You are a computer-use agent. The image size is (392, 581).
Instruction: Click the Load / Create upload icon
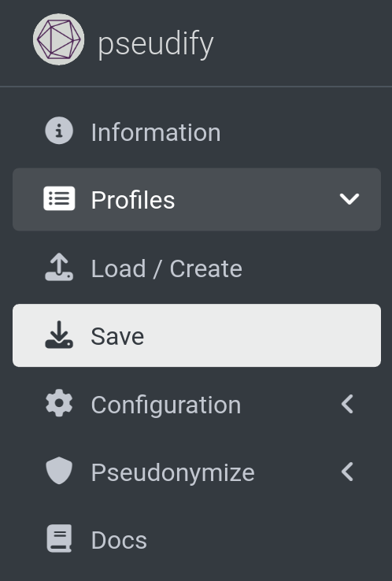click(x=59, y=267)
